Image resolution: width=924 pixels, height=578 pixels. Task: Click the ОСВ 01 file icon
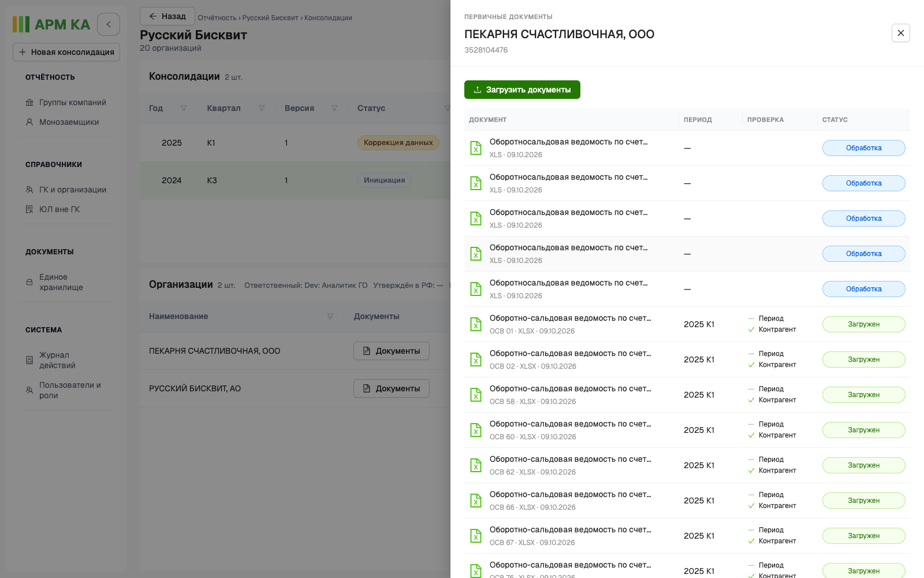coord(476,324)
